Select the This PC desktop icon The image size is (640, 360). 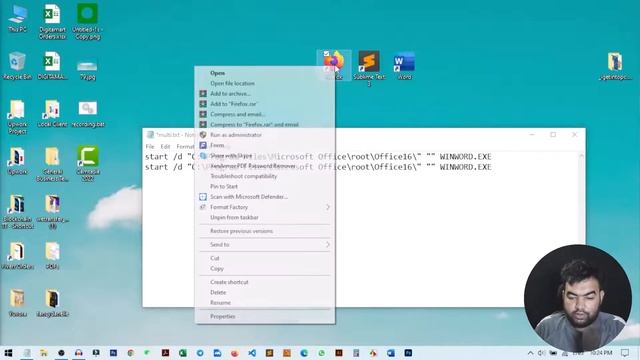[17, 18]
